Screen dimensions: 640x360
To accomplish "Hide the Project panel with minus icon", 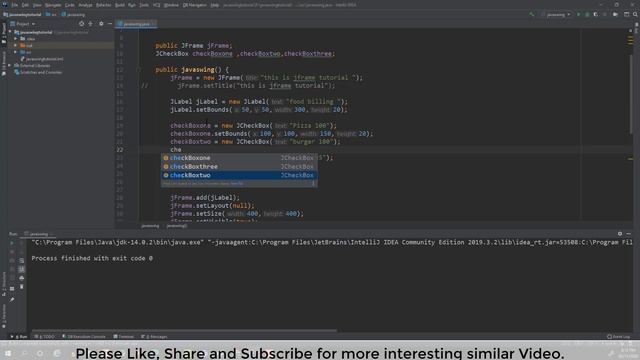I will pyautogui.click(x=110, y=24).
